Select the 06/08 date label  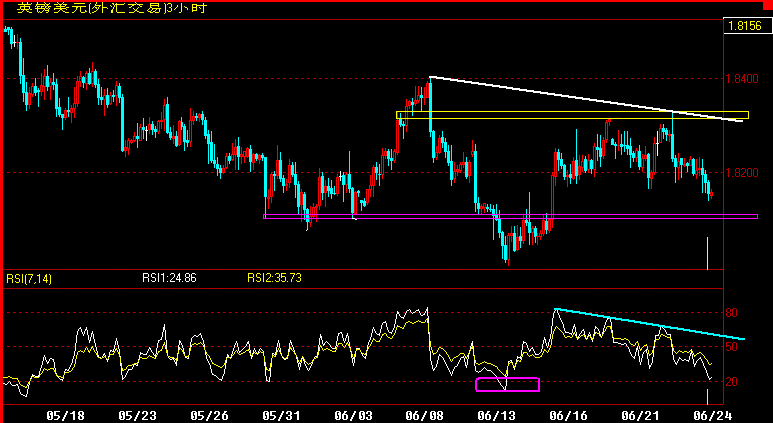coord(422,416)
